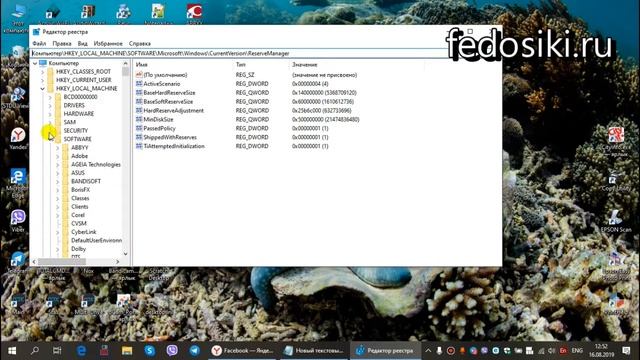This screenshot has width=640, height=360.
Task: Switch to Новый текстовый taskbar window
Action: click(314, 351)
